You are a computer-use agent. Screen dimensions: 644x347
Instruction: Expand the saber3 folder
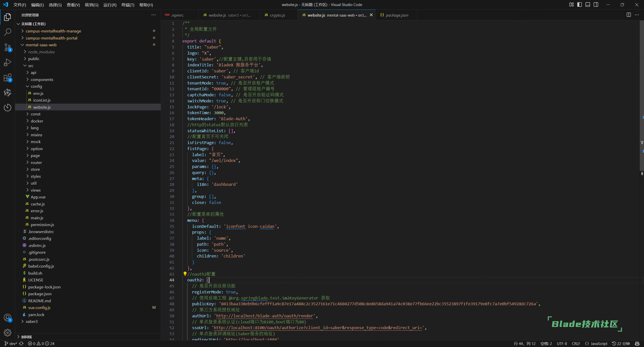click(88, 321)
